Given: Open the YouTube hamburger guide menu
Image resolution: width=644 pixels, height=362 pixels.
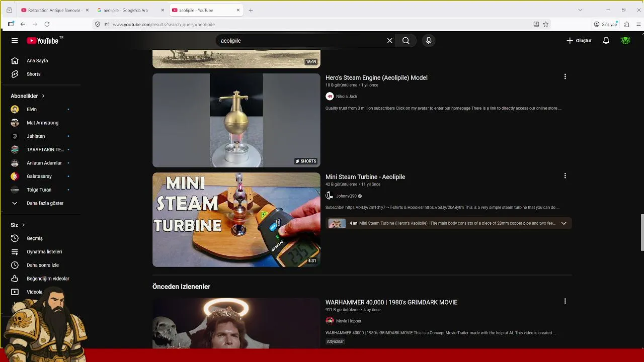Looking at the screenshot, I should tap(15, 41).
